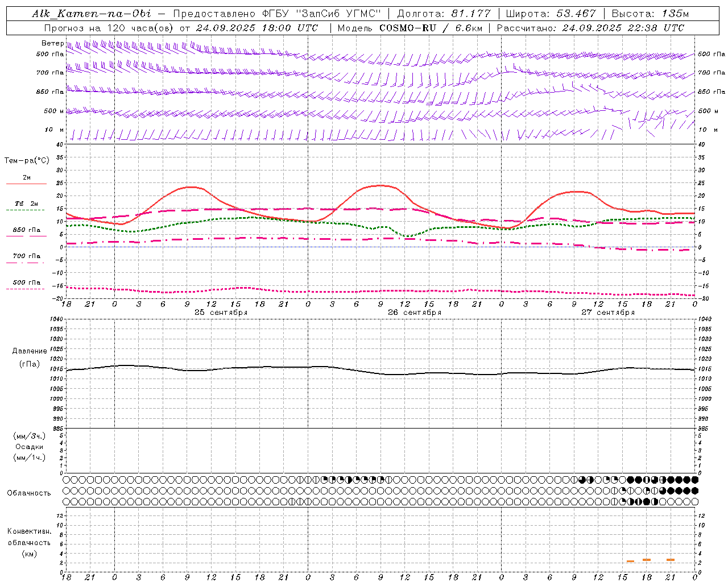Click the Прогноз на 120 часа(ов) text

pyautogui.click(x=109, y=28)
